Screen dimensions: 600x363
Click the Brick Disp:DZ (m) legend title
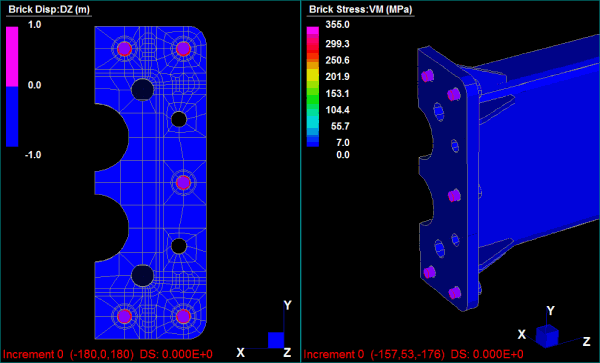(49, 10)
